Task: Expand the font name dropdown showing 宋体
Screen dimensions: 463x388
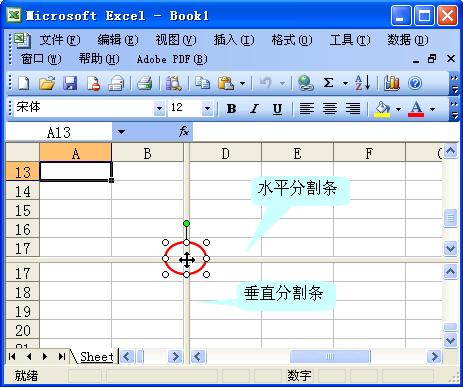Action: [x=159, y=109]
